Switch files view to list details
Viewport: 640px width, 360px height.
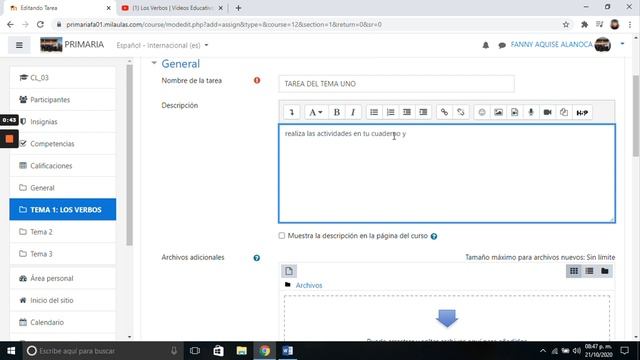(x=589, y=271)
